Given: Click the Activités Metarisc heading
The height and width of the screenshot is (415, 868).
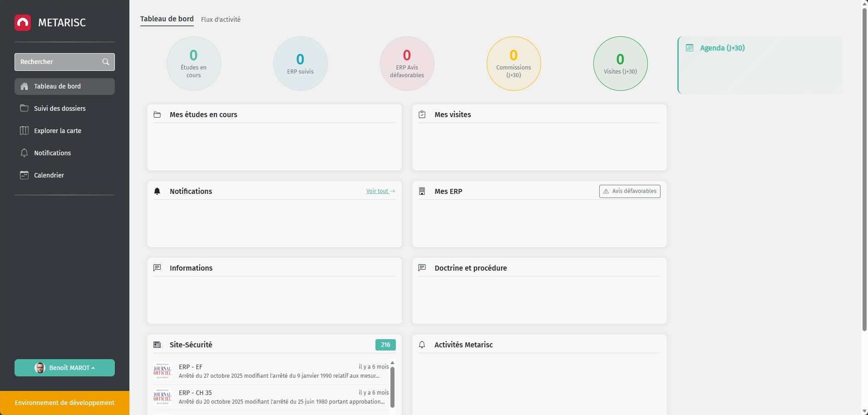Looking at the screenshot, I should [x=464, y=345].
